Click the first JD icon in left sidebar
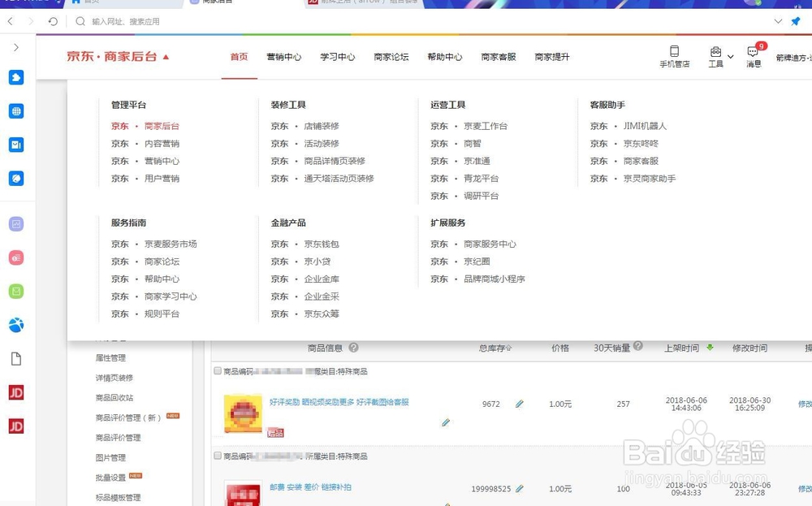This screenshot has height=506, width=812. [x=15, y=391]
